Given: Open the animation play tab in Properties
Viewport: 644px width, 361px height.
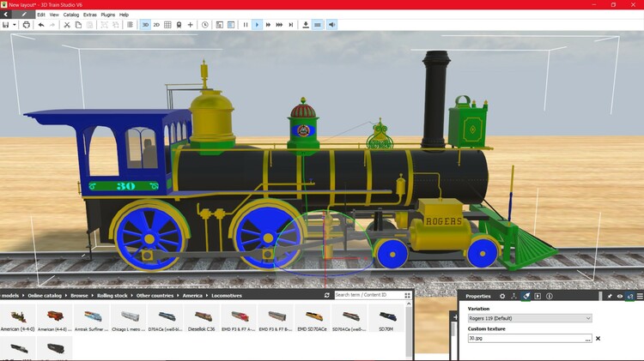Looking at the screenshot, I should pyautogui.click(x=538, y=296).
